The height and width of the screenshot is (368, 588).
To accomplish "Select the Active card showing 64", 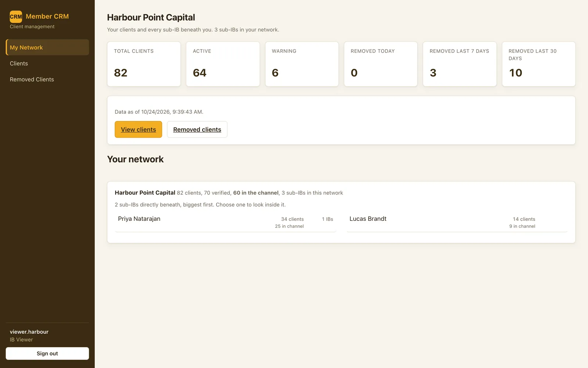I will [x=223, y=64].
